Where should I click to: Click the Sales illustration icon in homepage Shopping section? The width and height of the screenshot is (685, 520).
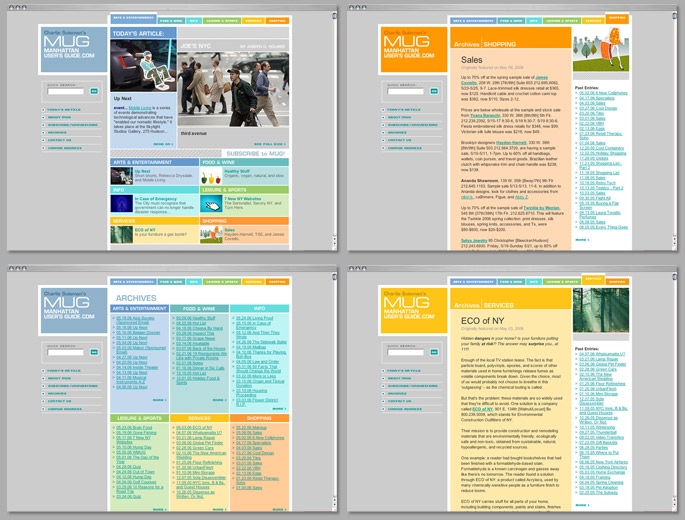pos(211,232)
